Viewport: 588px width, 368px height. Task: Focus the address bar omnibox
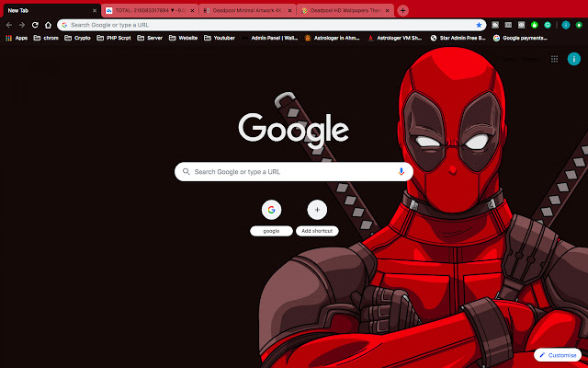(272, 25)
